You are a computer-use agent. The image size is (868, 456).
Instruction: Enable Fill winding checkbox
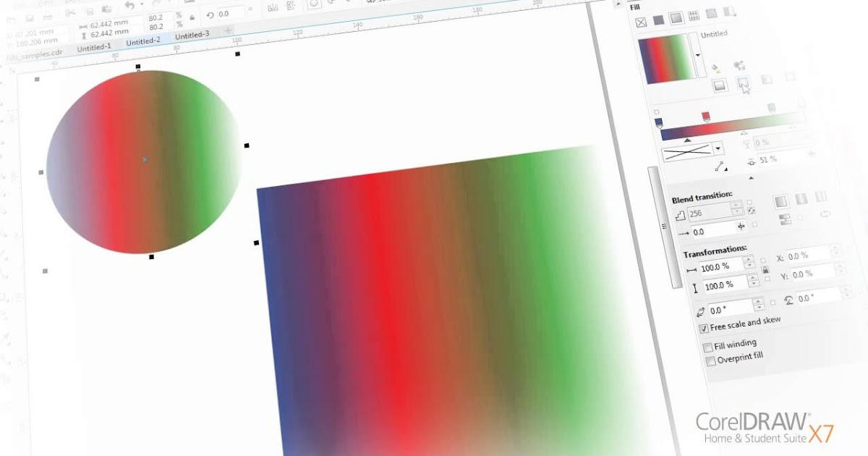click(x=708, y=347)
